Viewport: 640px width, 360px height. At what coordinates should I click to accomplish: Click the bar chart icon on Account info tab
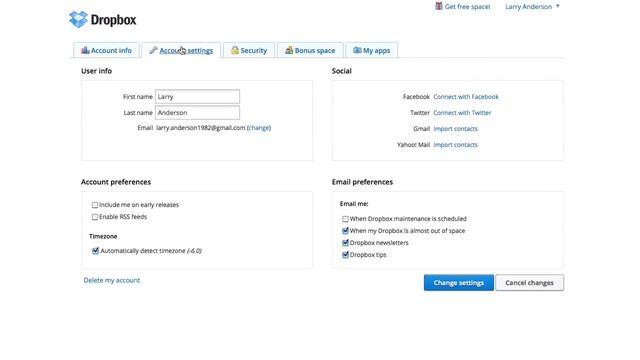coord(85,50)
